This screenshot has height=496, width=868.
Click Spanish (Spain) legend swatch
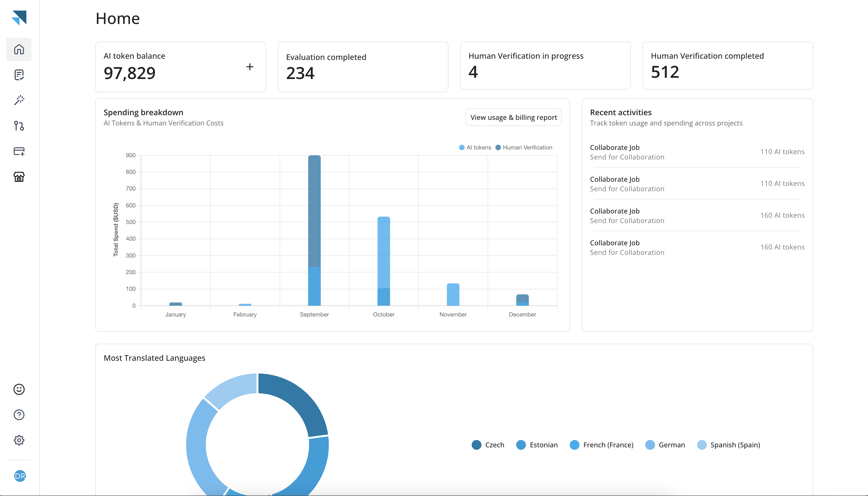point(701,445)
